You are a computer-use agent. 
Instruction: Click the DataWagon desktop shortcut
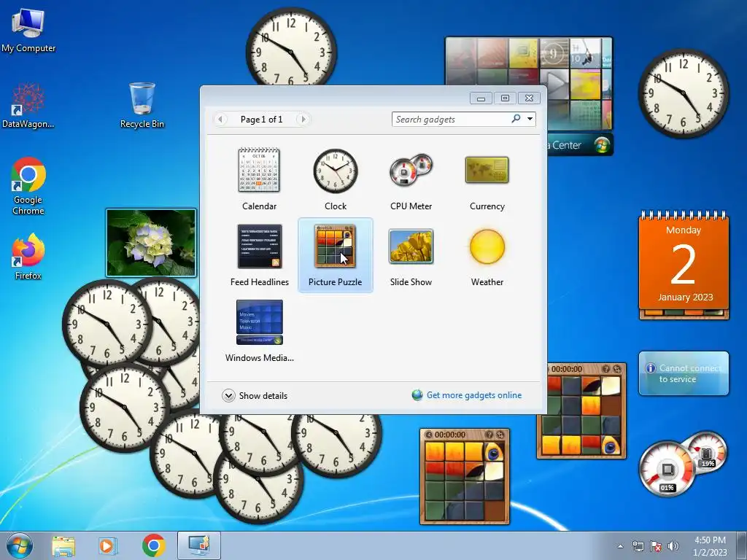(x=28, y=106)
